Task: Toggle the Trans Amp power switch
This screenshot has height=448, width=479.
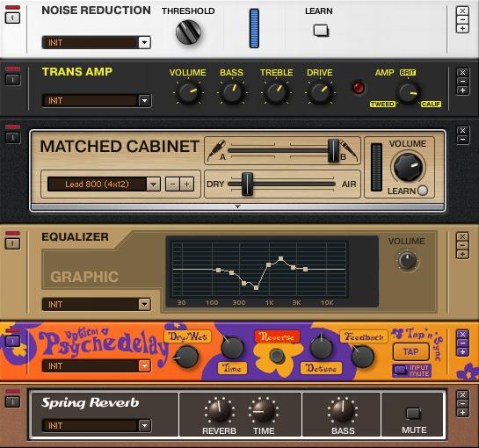Action: (12, 80)
